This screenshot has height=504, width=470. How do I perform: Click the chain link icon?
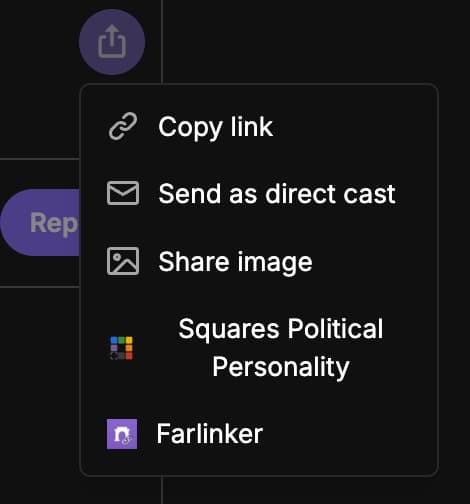click(123, 126)
